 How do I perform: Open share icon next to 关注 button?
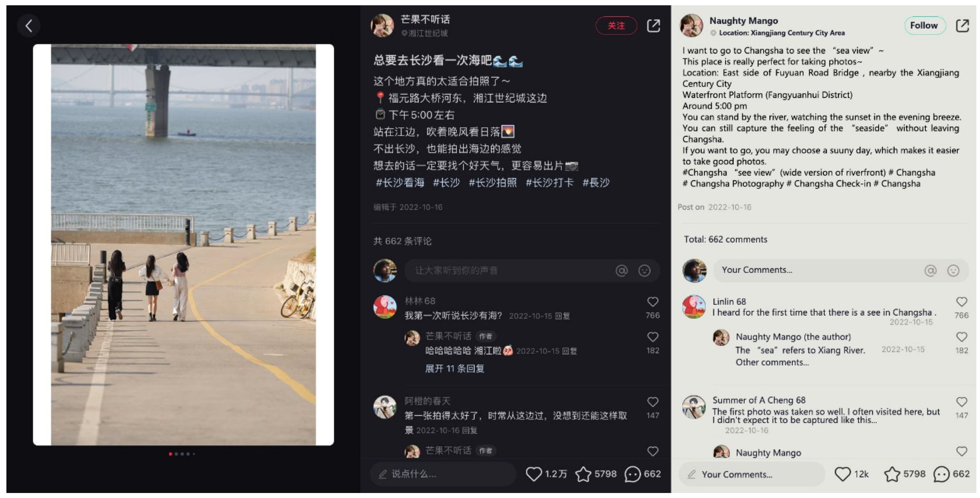tap(653, 26)
